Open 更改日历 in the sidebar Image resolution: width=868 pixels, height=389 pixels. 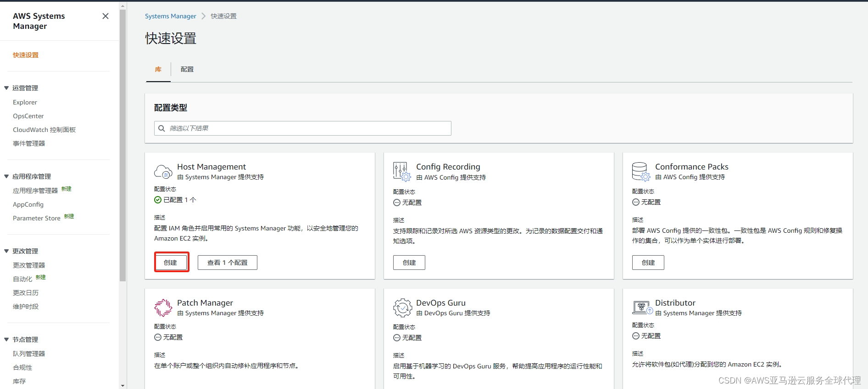tap(26, 293)
